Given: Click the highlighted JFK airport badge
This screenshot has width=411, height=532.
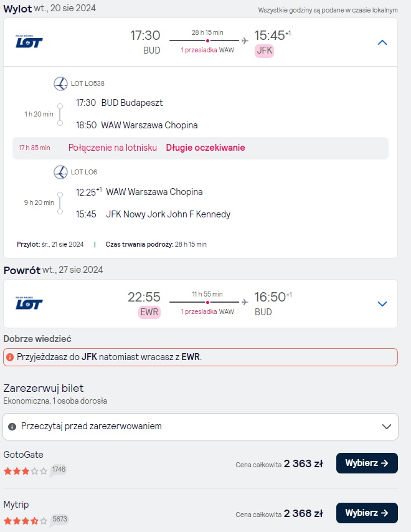Looking at the screenshot, I should [x=264, y=50].
